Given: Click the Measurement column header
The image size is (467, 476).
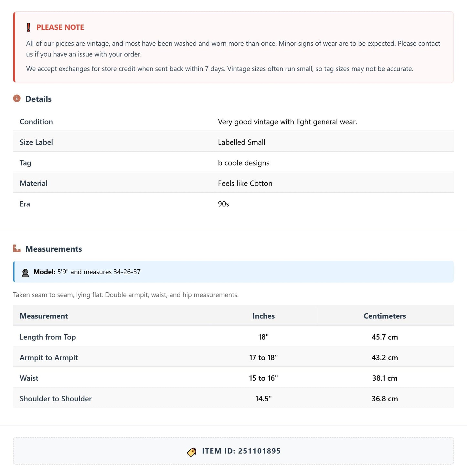Looking at the screenshot, I should pyautogui.click(x=44, y=316).
